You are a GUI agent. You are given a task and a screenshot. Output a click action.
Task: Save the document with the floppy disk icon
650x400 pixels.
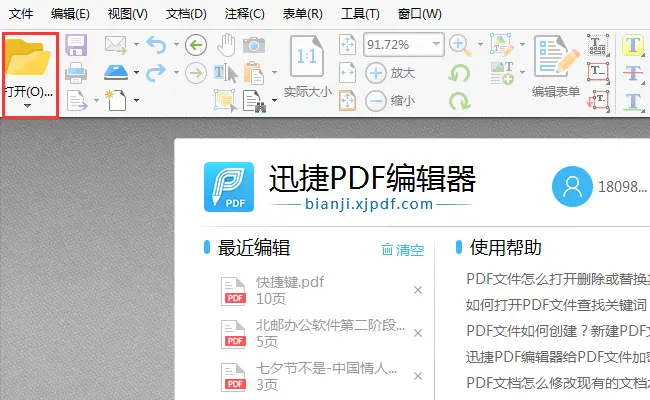click(76, 45)
